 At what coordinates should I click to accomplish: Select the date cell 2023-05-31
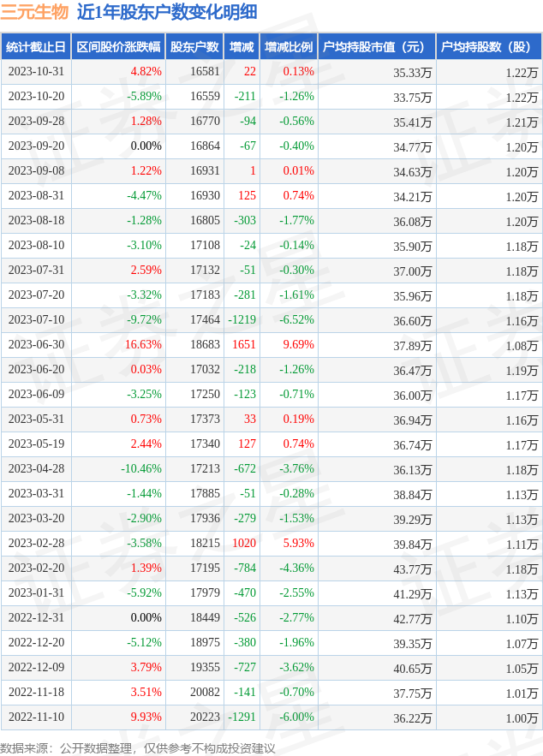36,419
